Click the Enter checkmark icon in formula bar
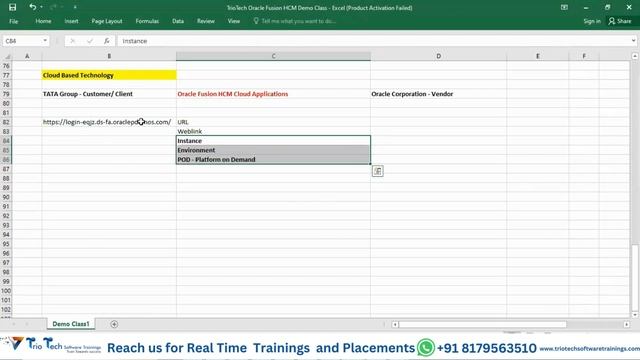The height and width of the screenshot is (360, 640). click(x=89, y=41)
